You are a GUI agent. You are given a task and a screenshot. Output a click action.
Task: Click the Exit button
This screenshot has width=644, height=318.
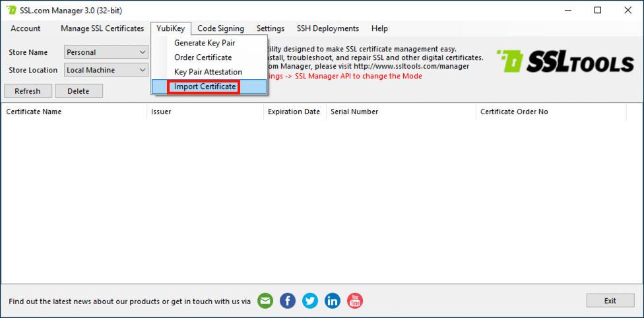[610, 301]
